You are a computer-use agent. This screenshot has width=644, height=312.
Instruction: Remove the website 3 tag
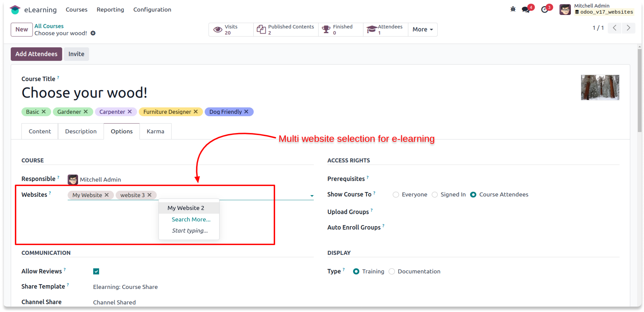click(x=150, y=195)
